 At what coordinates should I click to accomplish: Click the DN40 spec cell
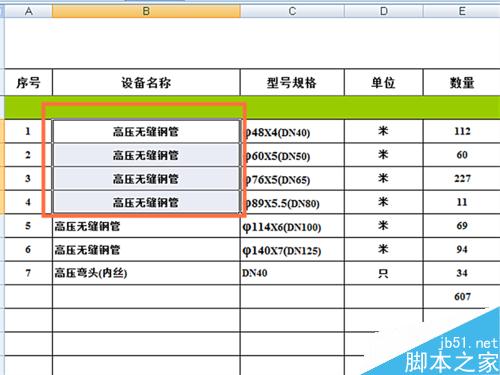(292, 273)
